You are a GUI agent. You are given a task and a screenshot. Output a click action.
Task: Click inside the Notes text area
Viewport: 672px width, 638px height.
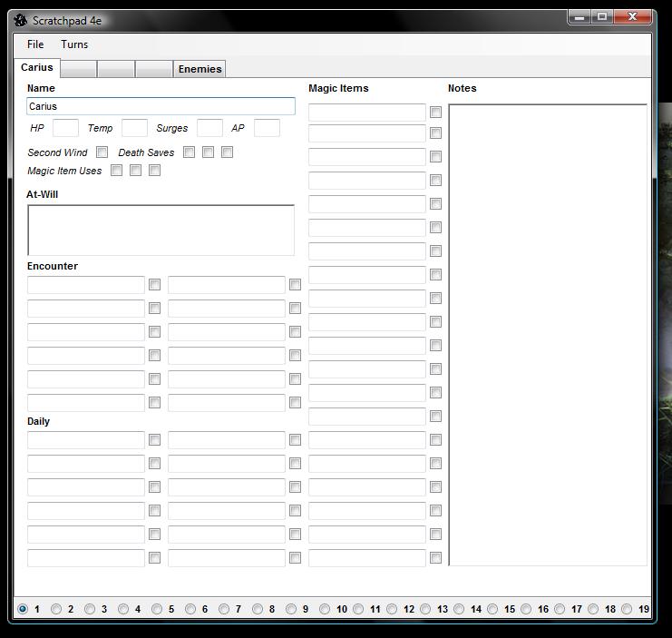[548, 334]
